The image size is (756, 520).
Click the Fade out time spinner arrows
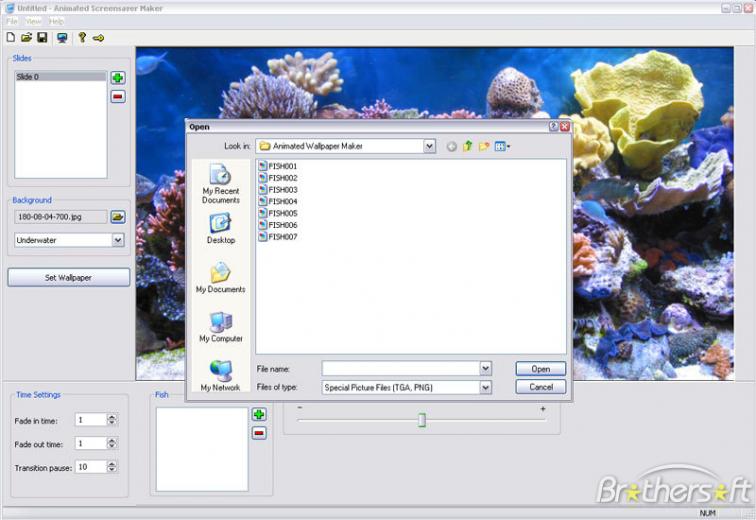click(x=112, y=443)
